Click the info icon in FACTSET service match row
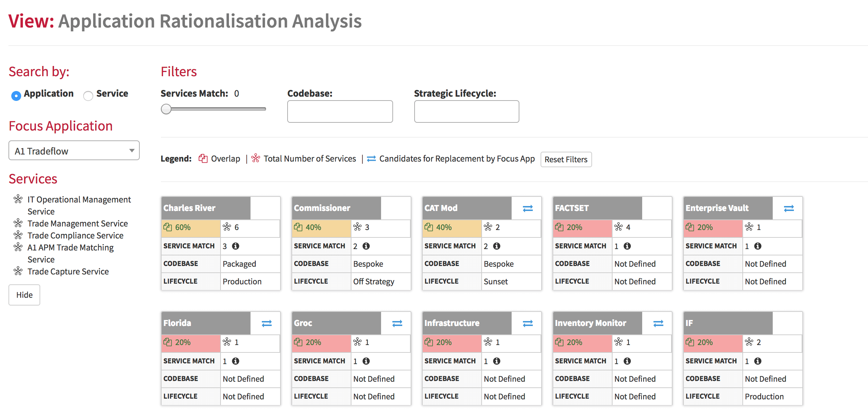Image resolution: width=868 pixels, height=417 pixels. [x=627, y=246]
